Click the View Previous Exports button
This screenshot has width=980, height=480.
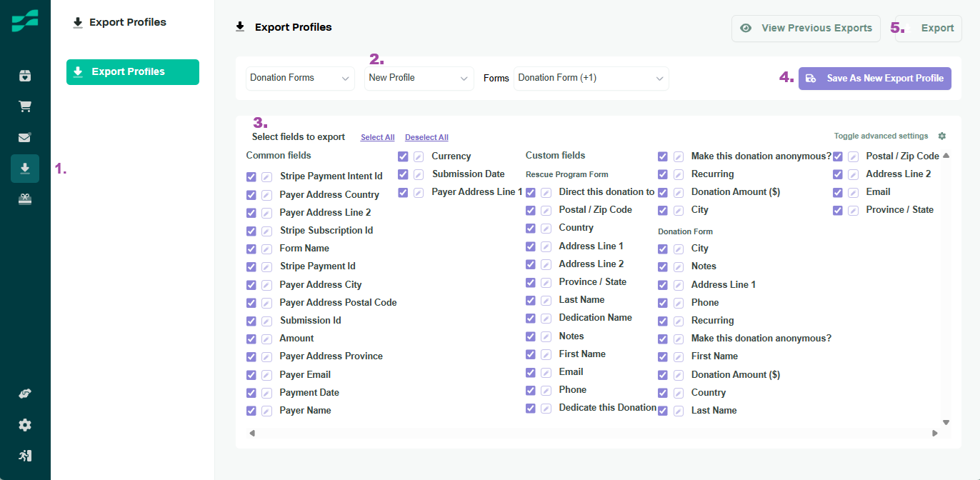807,29
